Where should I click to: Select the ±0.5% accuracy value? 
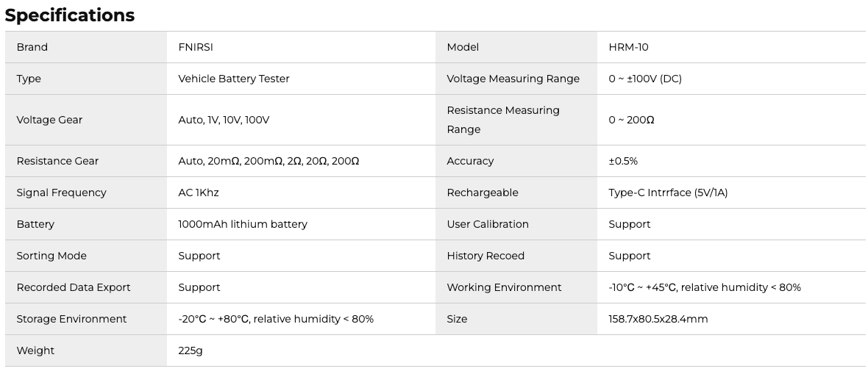coord(623,161)
